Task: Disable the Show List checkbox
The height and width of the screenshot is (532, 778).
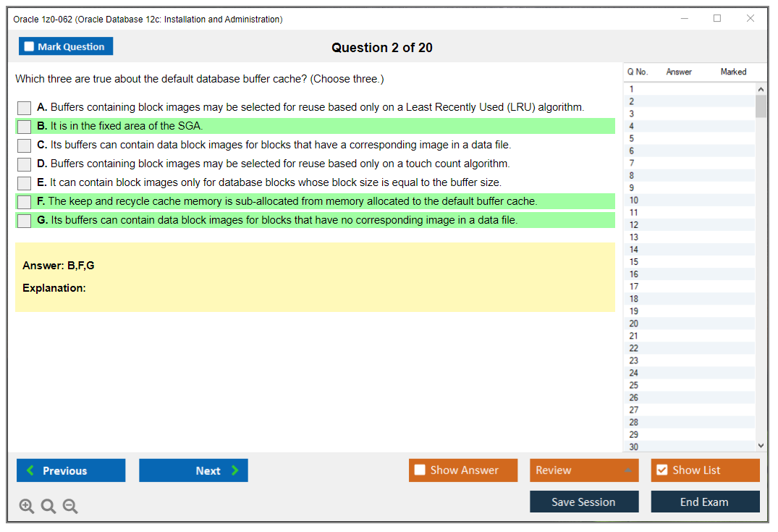Action: pos(661,470)
